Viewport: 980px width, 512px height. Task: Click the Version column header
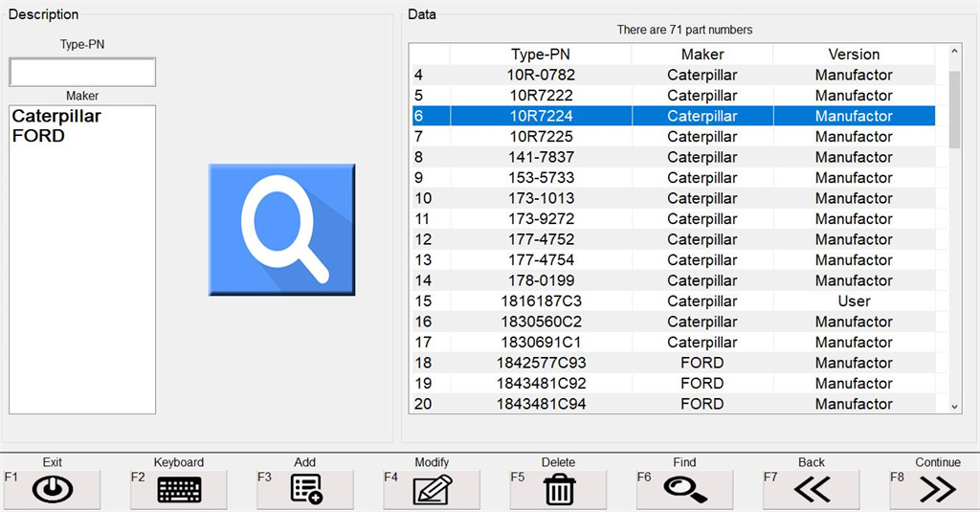854,55
